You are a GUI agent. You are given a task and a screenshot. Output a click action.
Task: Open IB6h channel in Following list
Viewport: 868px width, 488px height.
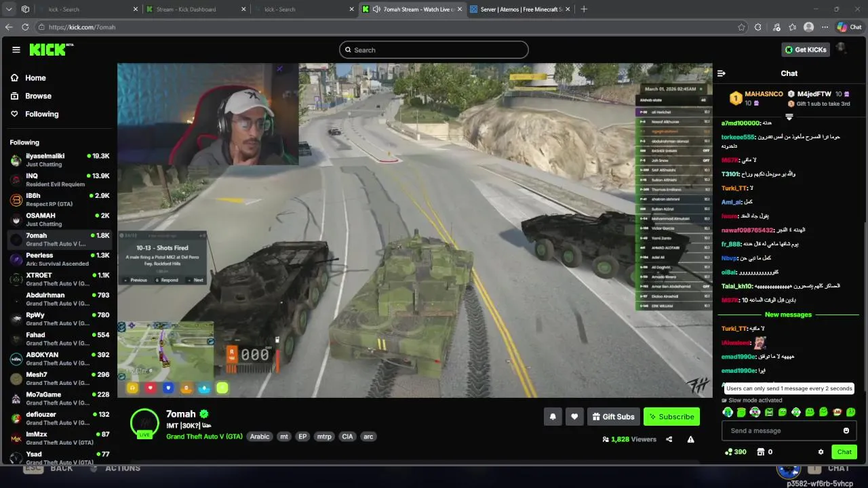coord(59,200)
